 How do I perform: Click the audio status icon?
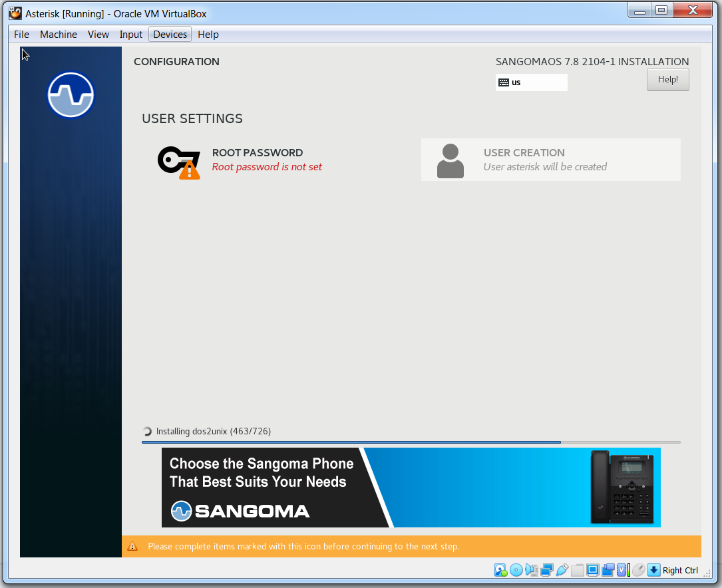coord(532,570)
